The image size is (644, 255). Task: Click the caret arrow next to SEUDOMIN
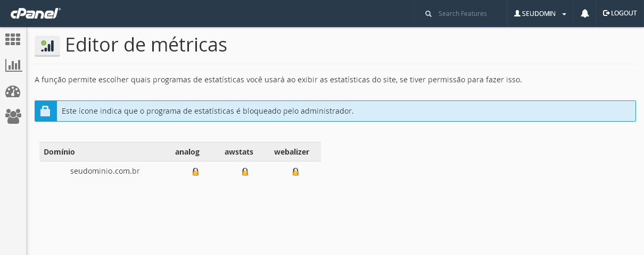pos(564,14)
